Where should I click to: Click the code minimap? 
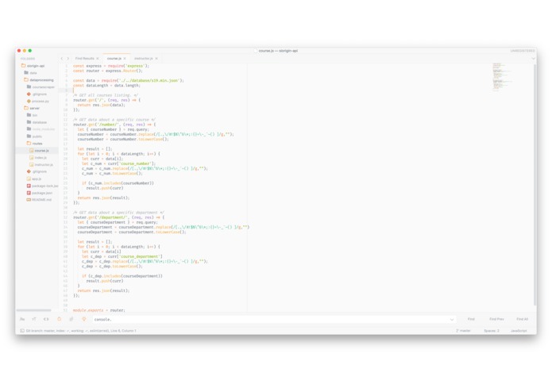502,77
